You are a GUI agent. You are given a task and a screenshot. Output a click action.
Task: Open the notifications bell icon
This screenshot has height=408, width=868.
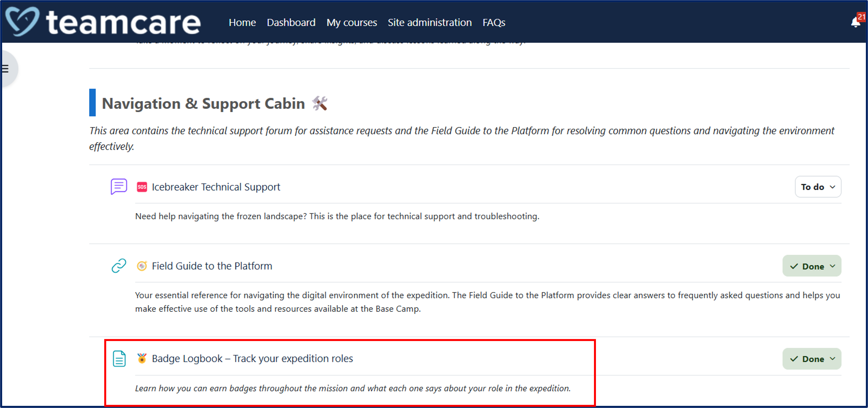[x=855, y=22]
